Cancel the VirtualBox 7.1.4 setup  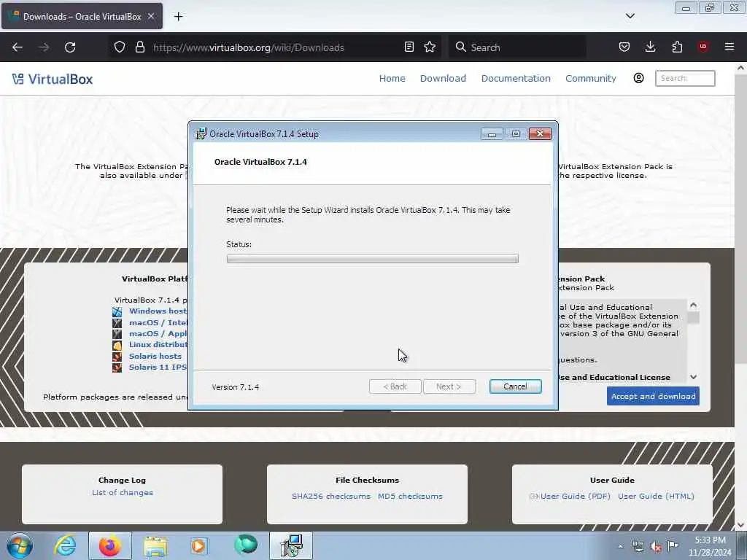pyautogui.click(x=515, y=386)
